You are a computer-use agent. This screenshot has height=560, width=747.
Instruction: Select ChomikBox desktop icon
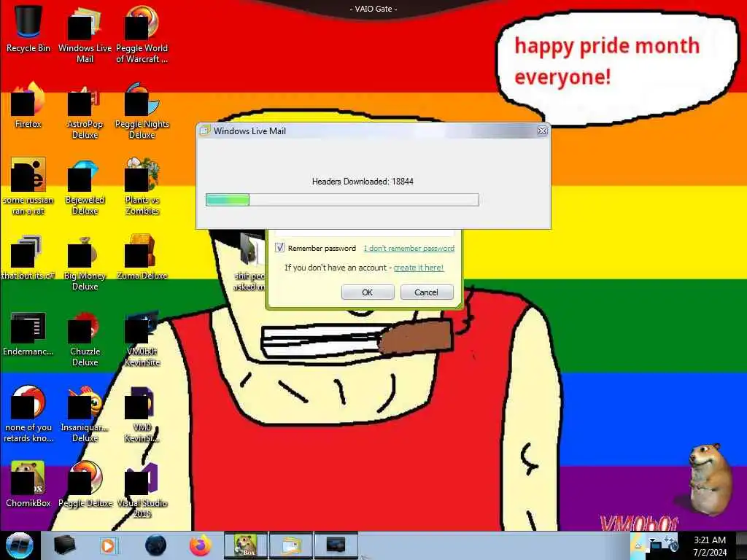pyautogui.click(x=28, y=484)
